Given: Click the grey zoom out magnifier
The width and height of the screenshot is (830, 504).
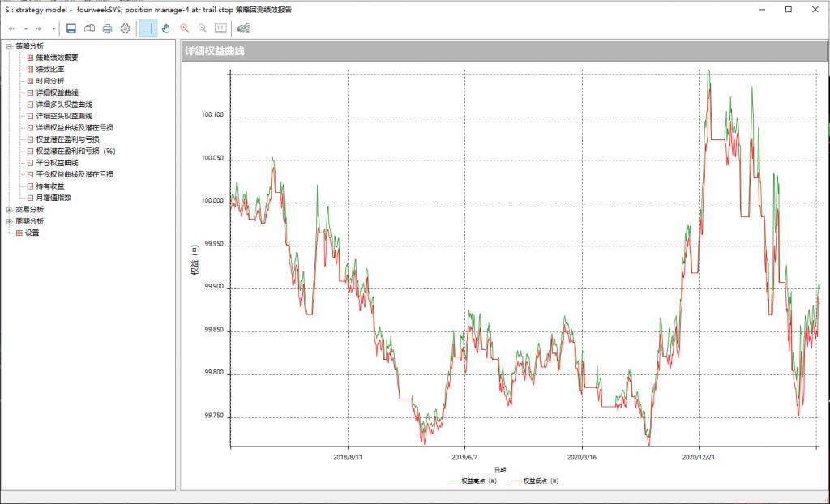Looking at the screenshot, I should [x=202, y=28].
